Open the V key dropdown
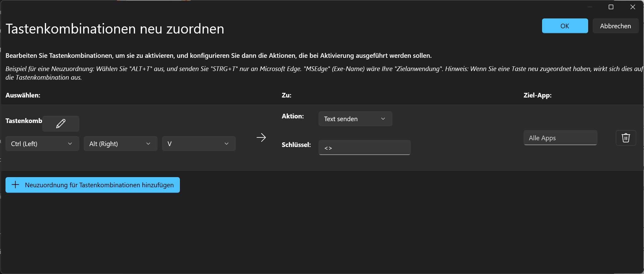644x274 pixels. point(199,144)
